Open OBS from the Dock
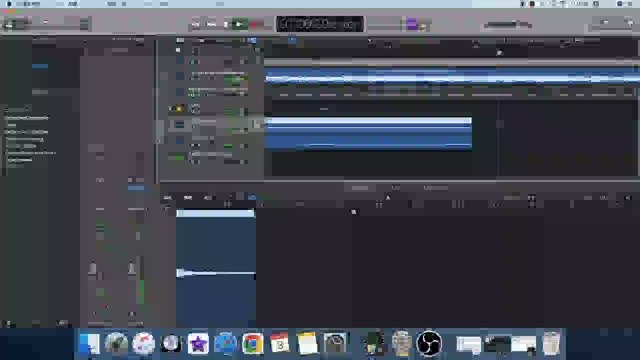The width and height of the screenshot is (640, 360). point(429,344)
